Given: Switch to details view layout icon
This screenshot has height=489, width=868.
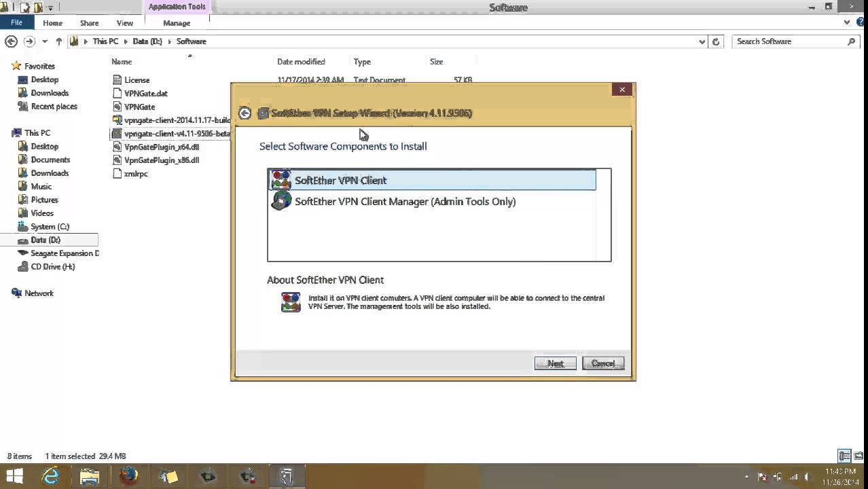Looking at the screenshot, I should point(844,456).
